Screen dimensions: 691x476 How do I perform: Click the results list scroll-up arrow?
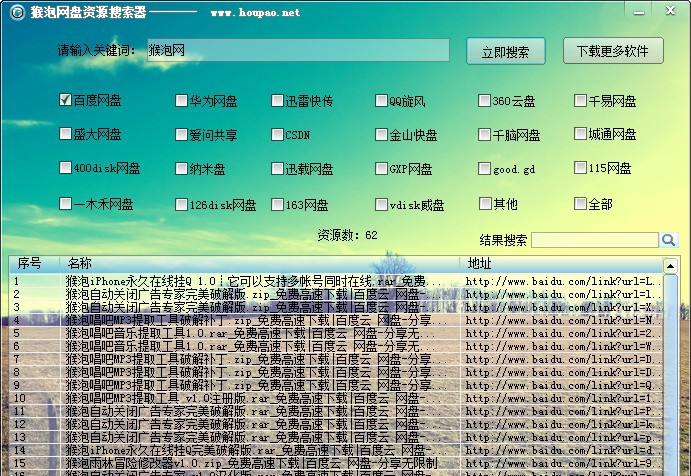click(x=670, y=266)
